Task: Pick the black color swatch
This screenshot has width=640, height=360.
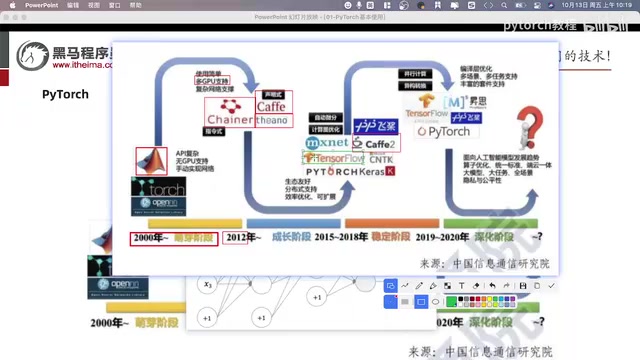Action: pyautogui.click(x=461, y=299)
